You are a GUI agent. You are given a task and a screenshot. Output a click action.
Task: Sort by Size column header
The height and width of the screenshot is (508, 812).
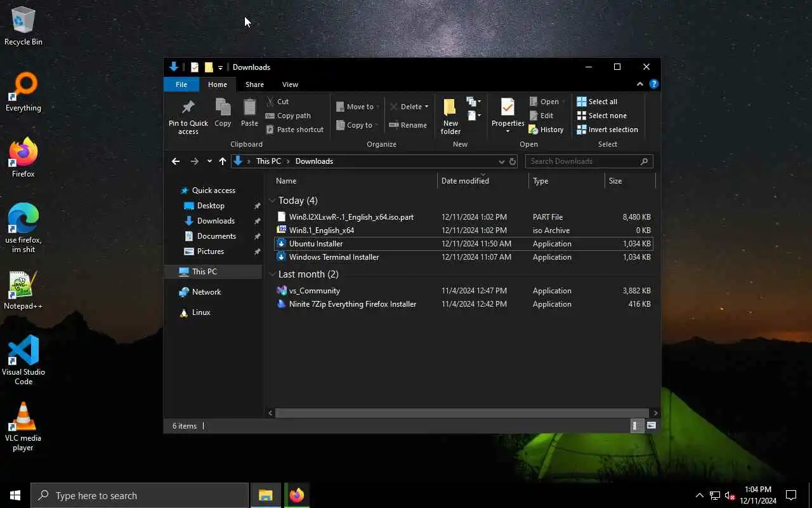coord(630,181)
